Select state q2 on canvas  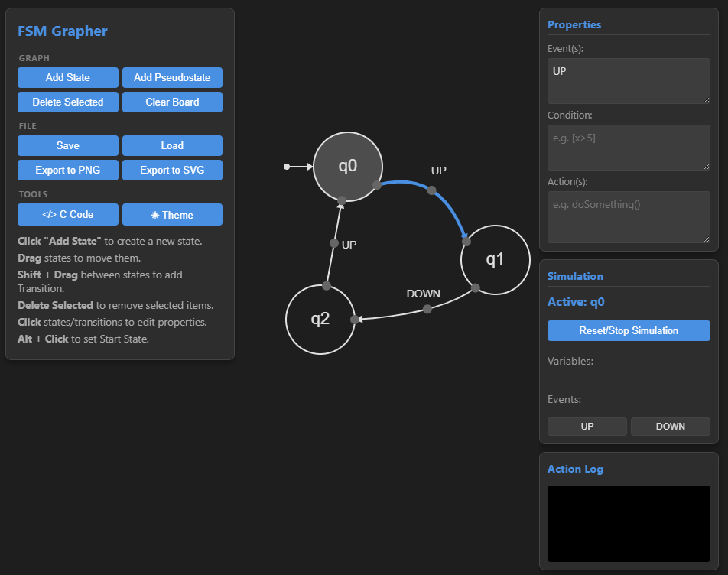tap(320, 319)
